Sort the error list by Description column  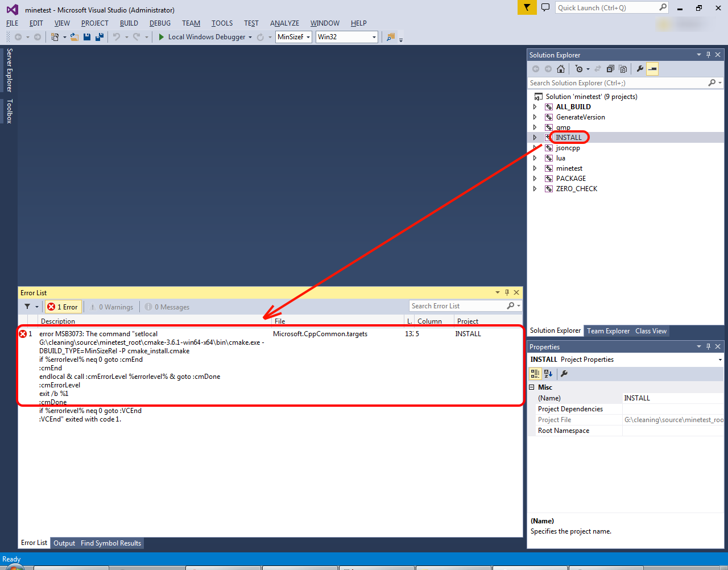tap(58, 321)
